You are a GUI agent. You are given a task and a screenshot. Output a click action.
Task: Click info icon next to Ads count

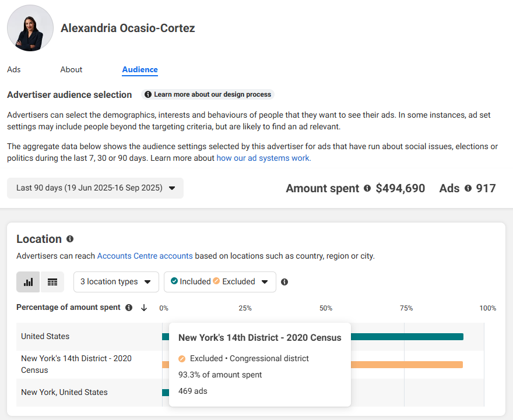(468, 188)
